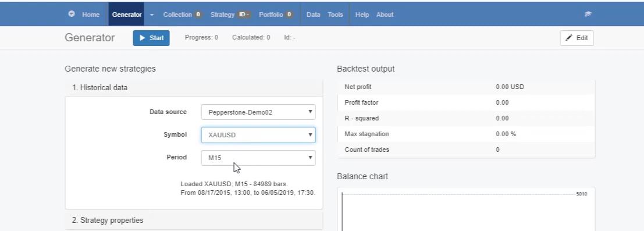Click the graduation cap academy icon

point(588,14)
